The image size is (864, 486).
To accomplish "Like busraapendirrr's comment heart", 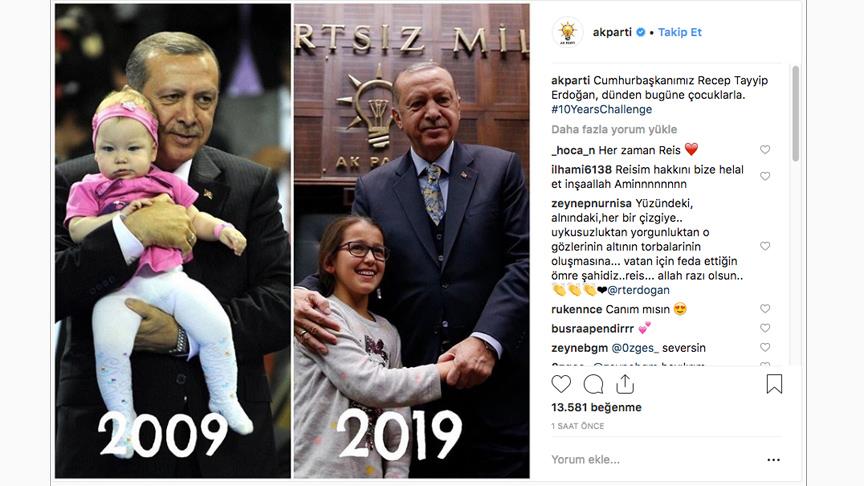I will (x=765, y=328).
